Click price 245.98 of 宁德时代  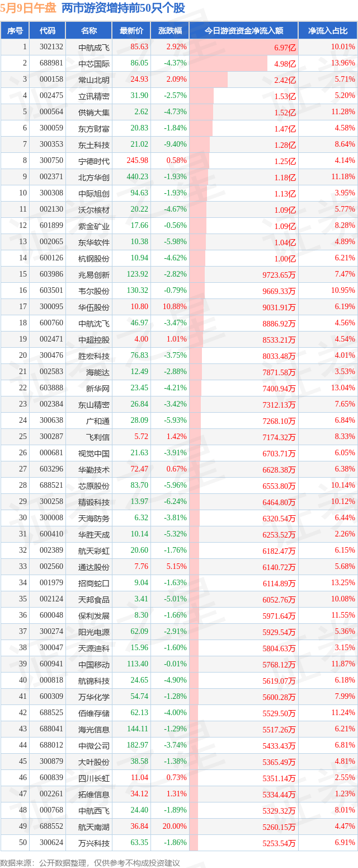point(138,161)
